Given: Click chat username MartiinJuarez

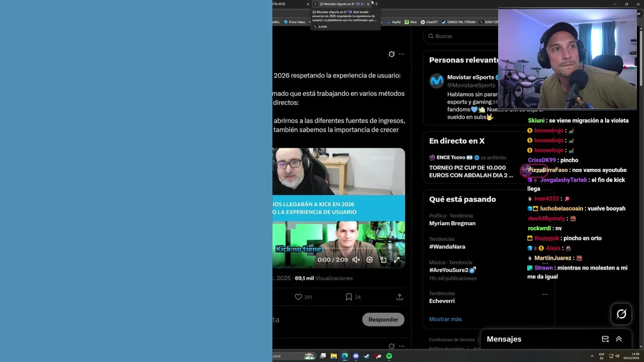Looking at the screenshot, I should [552, 258].
